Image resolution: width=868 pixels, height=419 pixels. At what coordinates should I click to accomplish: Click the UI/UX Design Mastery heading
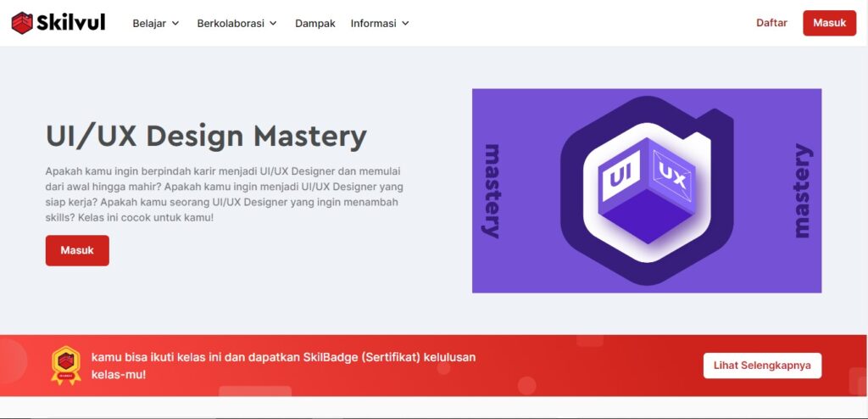(206, 136)
